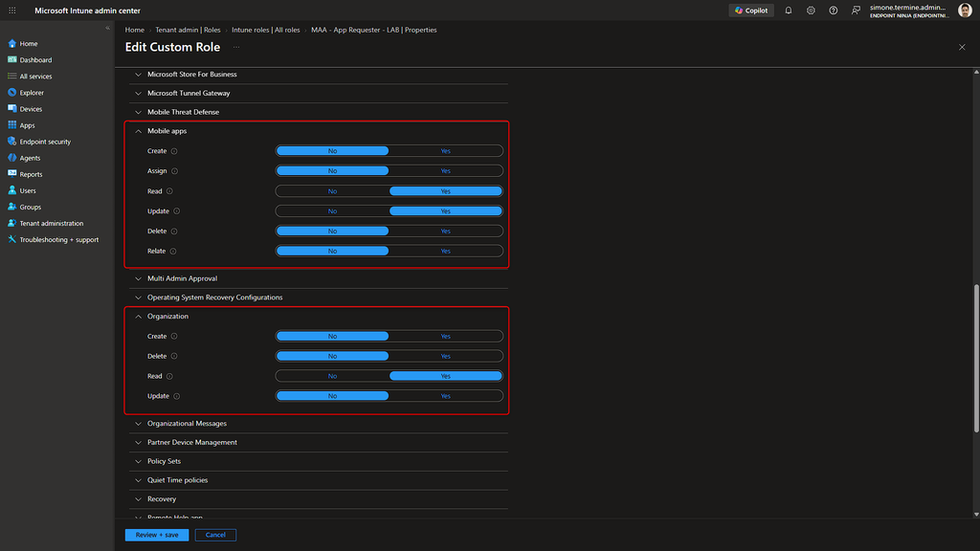
Task: Open the feedback icon in the header
Action: (x=856, y=11)
